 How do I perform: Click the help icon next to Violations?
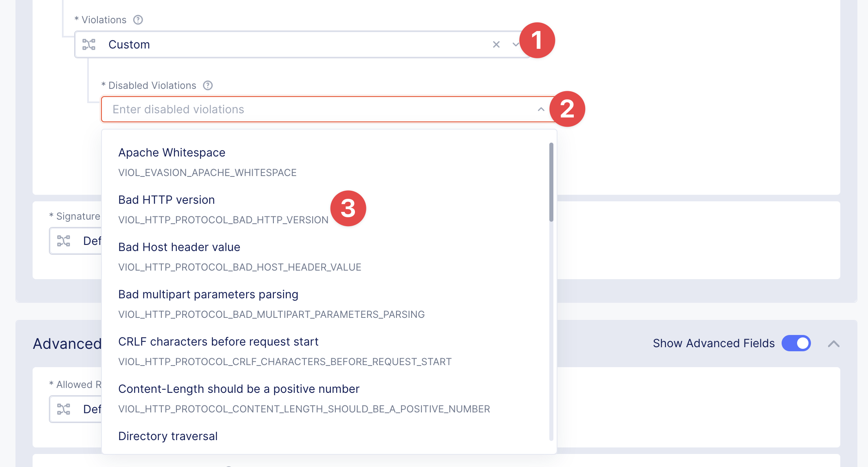(x=138, y=20)
